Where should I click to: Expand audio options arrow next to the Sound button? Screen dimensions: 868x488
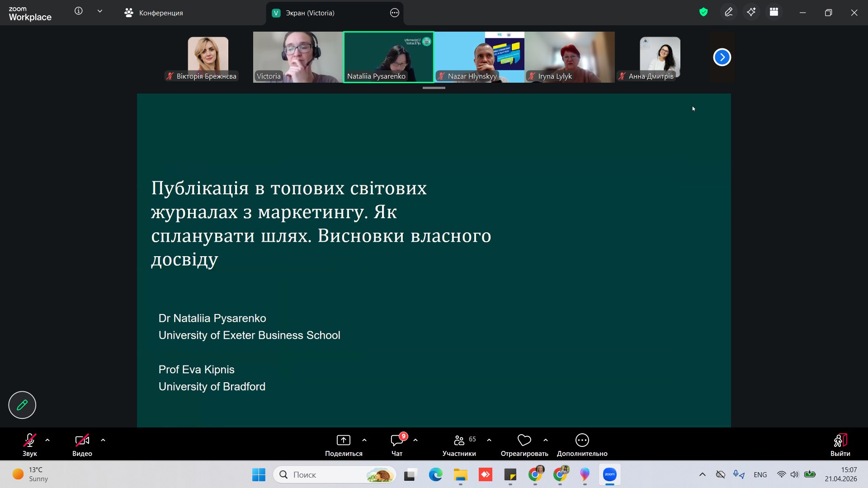coord(47,440)
